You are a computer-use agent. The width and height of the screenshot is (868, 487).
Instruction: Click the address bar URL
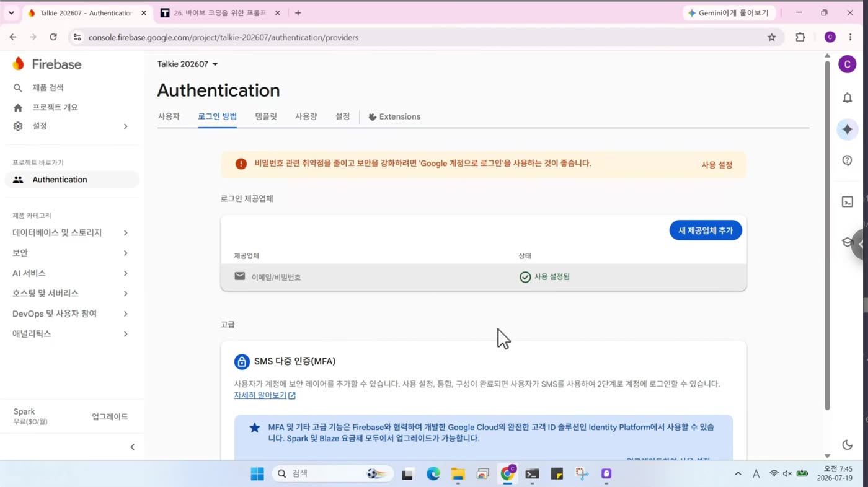click(223, 37)
